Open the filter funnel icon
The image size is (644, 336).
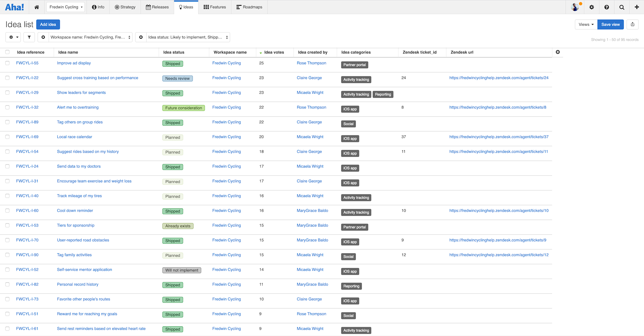(29, 37)
